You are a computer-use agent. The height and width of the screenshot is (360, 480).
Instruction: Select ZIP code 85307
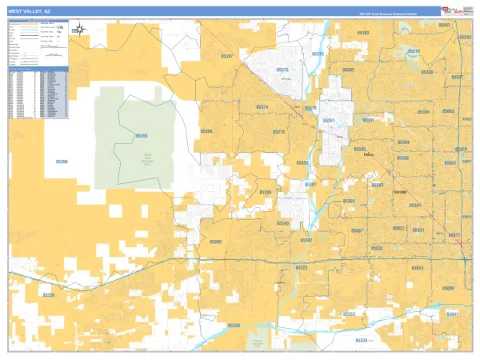pos(310,184)
